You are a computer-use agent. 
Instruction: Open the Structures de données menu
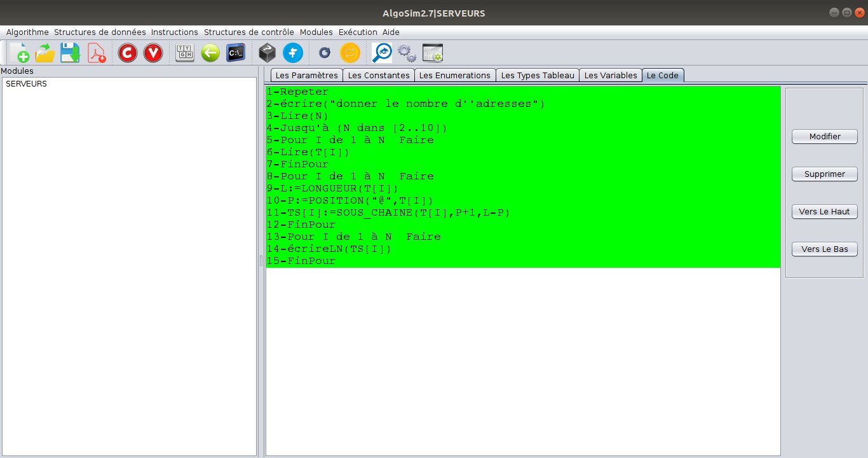point(100,32)
